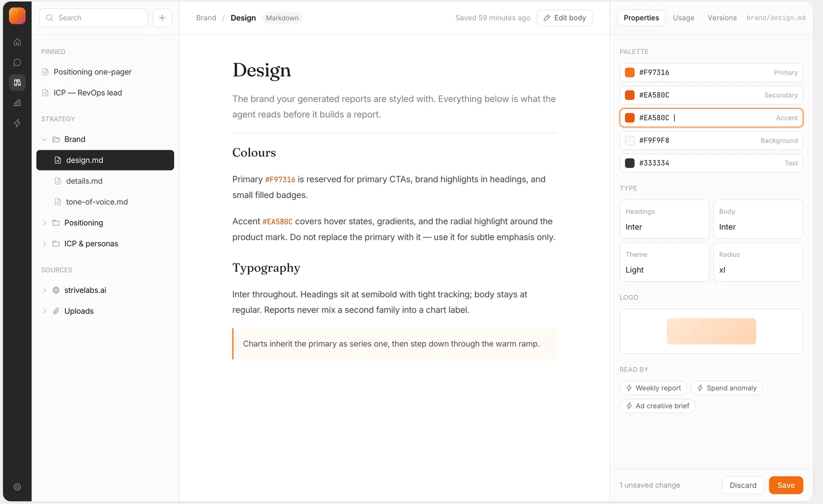Click the Edit body button
Image resolution: width=823 pixels, height=504 pixels.
[564, 18]
